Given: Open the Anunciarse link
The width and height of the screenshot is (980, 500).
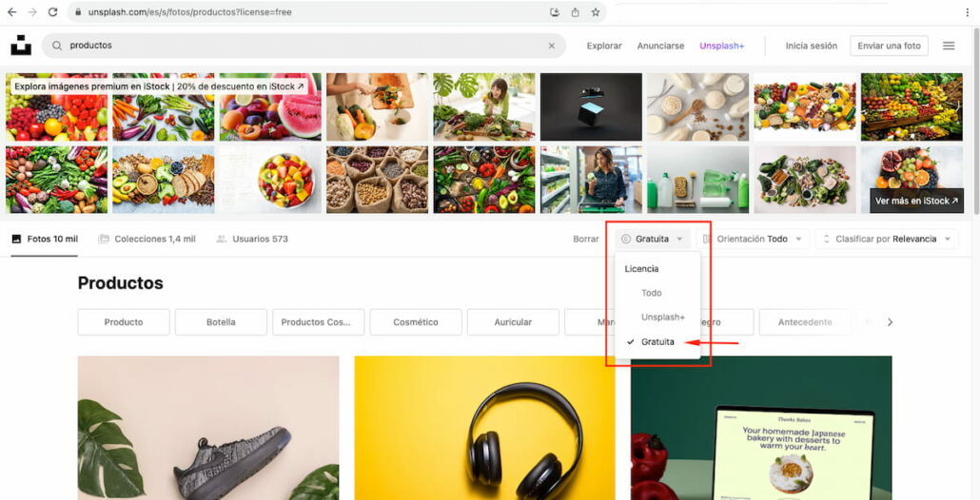Looking at the screenshot, I should pos(660,46).
